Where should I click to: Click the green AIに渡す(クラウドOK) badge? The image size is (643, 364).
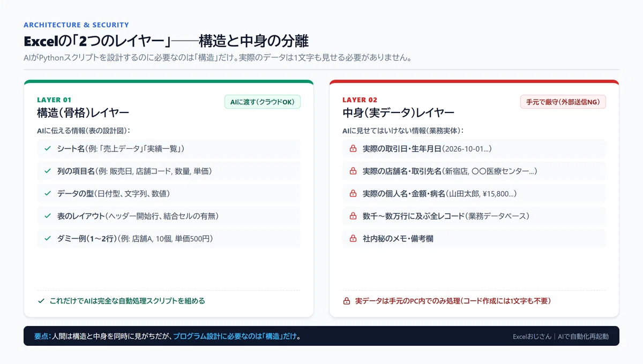pyautogui.click(x=263, y=102)
